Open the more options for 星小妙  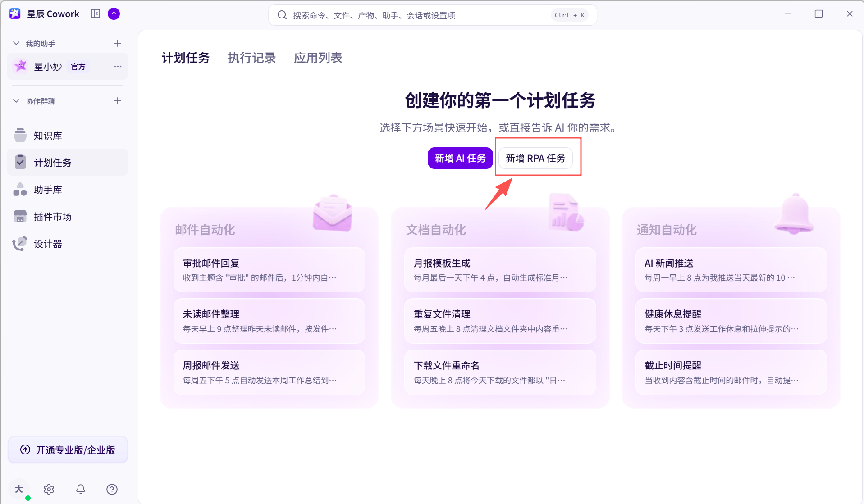point(118,67)
